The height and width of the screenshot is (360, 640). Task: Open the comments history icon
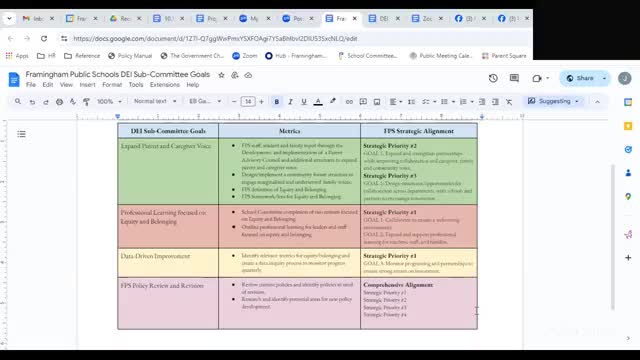(514, 78)
